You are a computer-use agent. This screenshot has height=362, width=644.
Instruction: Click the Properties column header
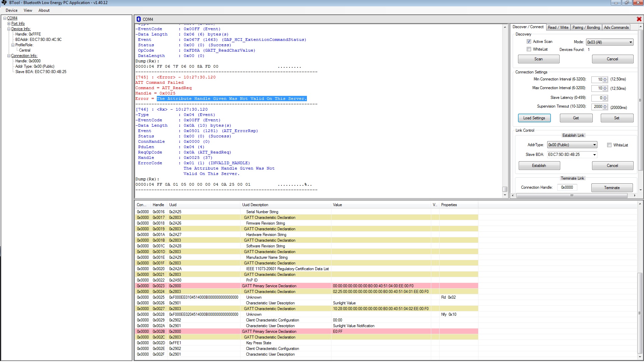(458, 205)
